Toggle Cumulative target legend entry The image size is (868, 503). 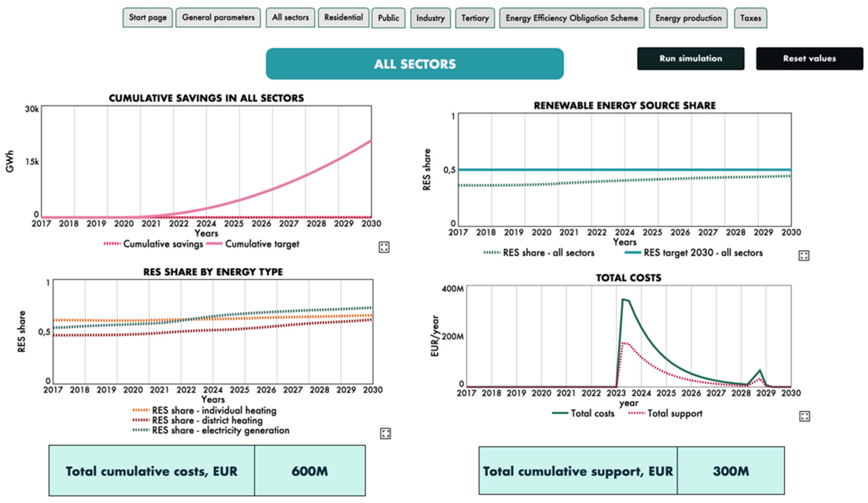(x=261, y=244)
